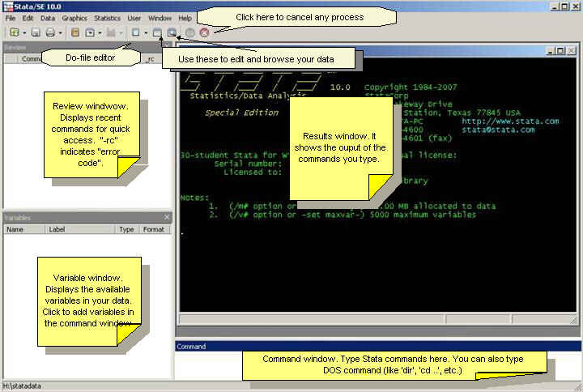This screenshot has height=392, width=583.
Task: Click the Format column header in Variables
Action: click(154, 229)
